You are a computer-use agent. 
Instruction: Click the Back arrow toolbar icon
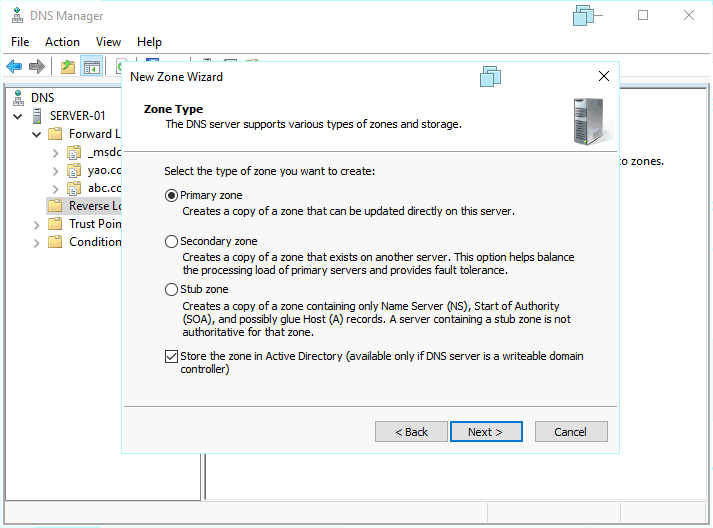pyautogui.click(x=14, y=67)
